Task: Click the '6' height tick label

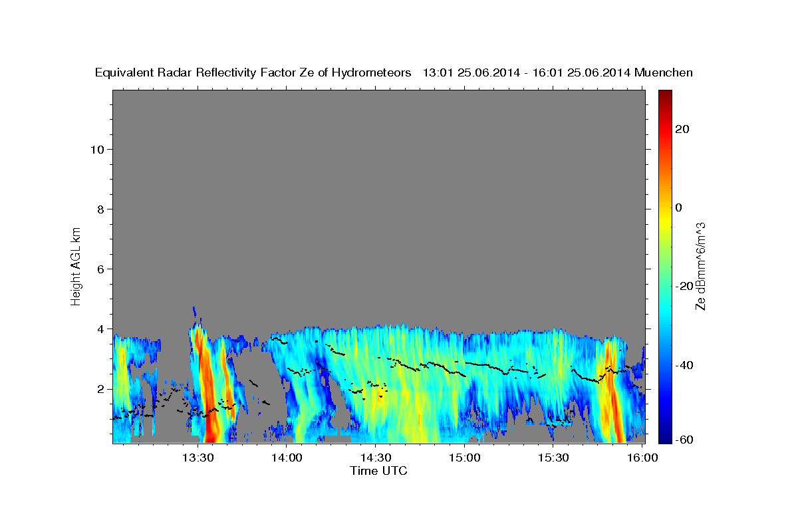Action: 100,269
